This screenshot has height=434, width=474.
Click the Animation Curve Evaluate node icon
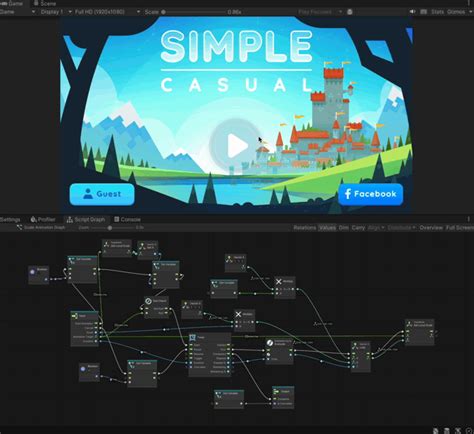270,343
